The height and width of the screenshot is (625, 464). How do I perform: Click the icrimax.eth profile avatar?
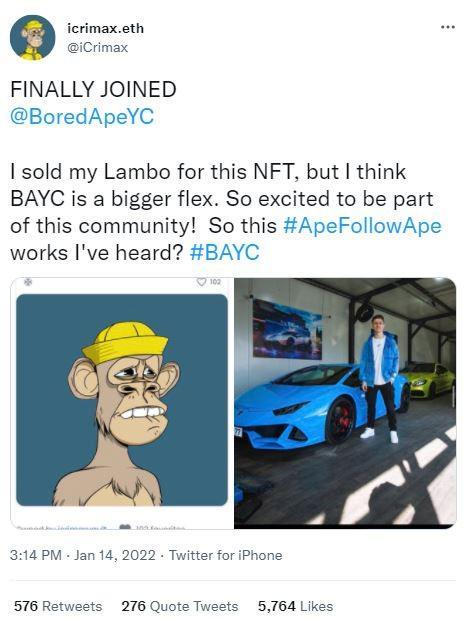(33, 37)
